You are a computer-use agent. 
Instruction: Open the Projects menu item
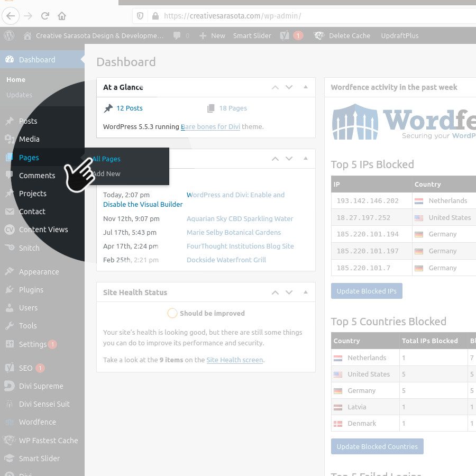[x=32, y=194]
